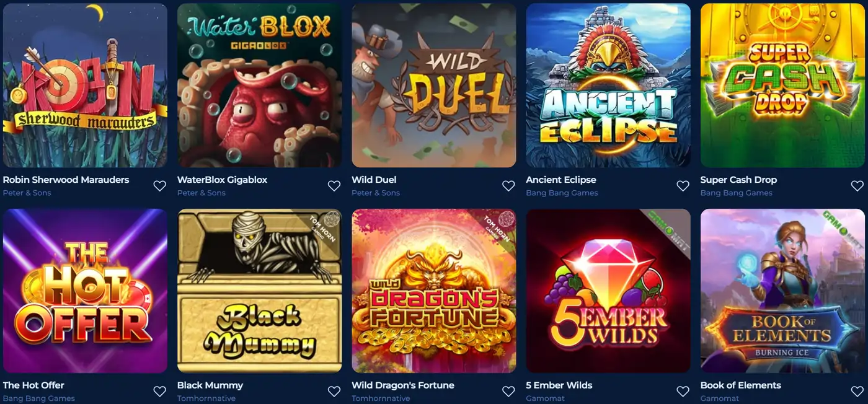Toggle heart for The Hot Offer
The height and width of the screenshot is (404, 868).
click(160, 392)
